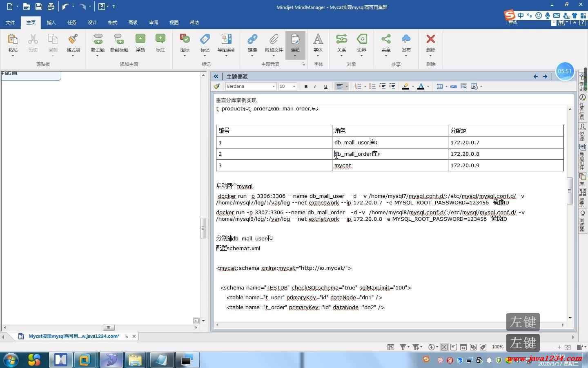Insert hyperlink in the notes toolbar
The width and height of the screenshot is (588, 368).
453,86
